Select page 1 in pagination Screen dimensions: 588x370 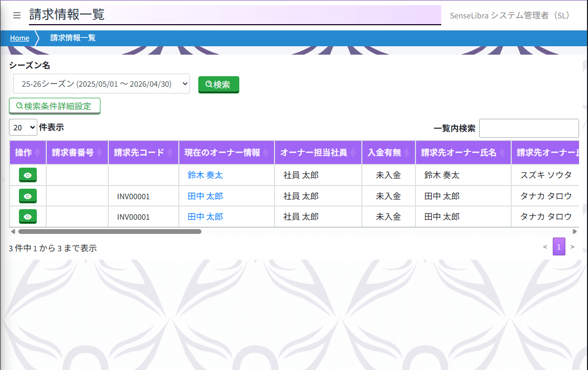click(x=559, y=246)
